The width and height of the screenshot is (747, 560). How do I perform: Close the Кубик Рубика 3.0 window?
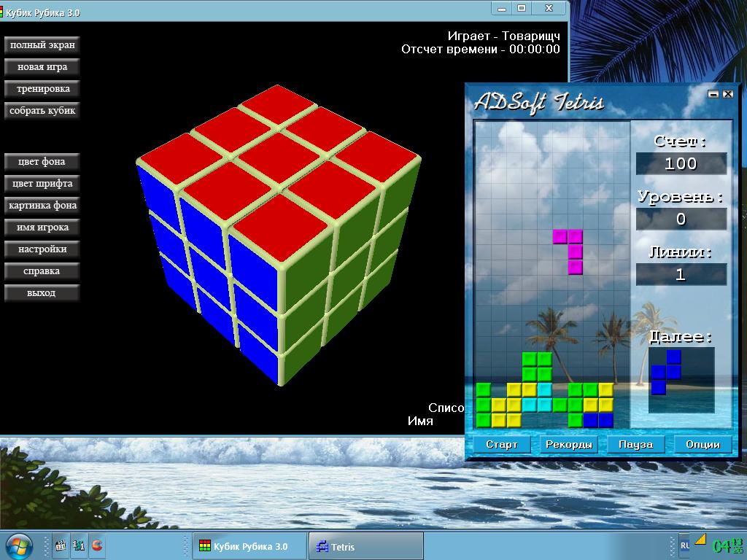point(549,9)
